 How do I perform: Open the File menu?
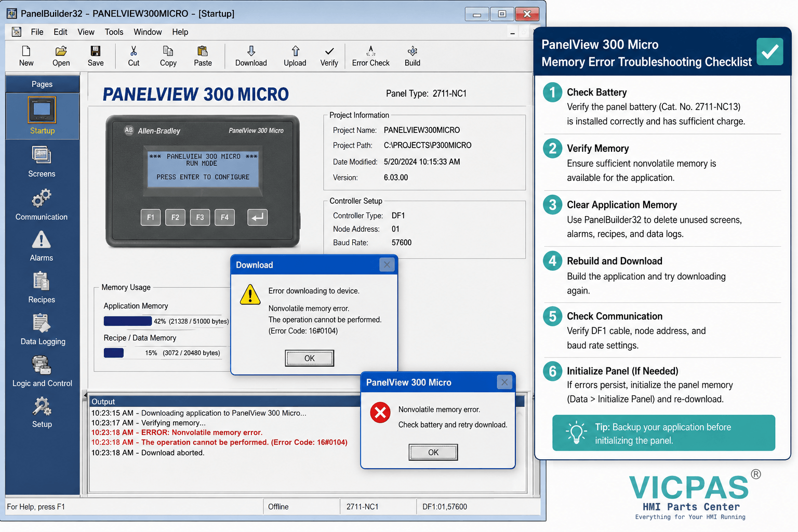click(37, 32)
